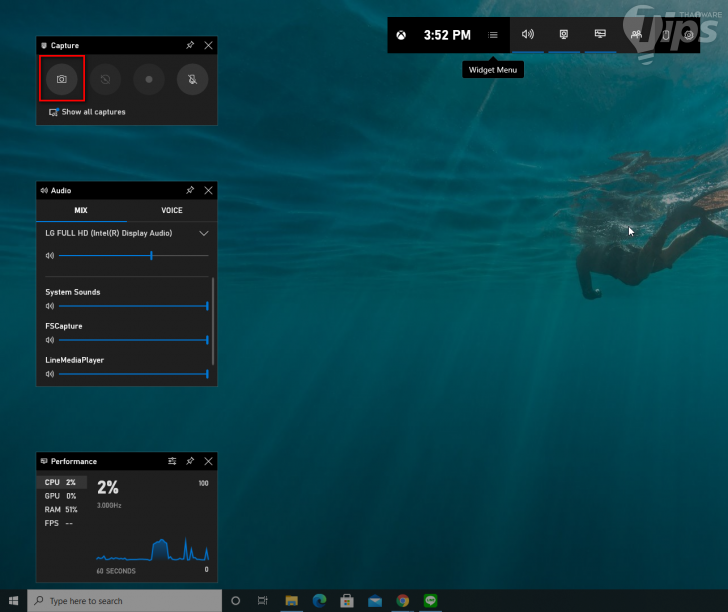
Task: Switch to the MIX tab
Action: [x=81, y=210]
